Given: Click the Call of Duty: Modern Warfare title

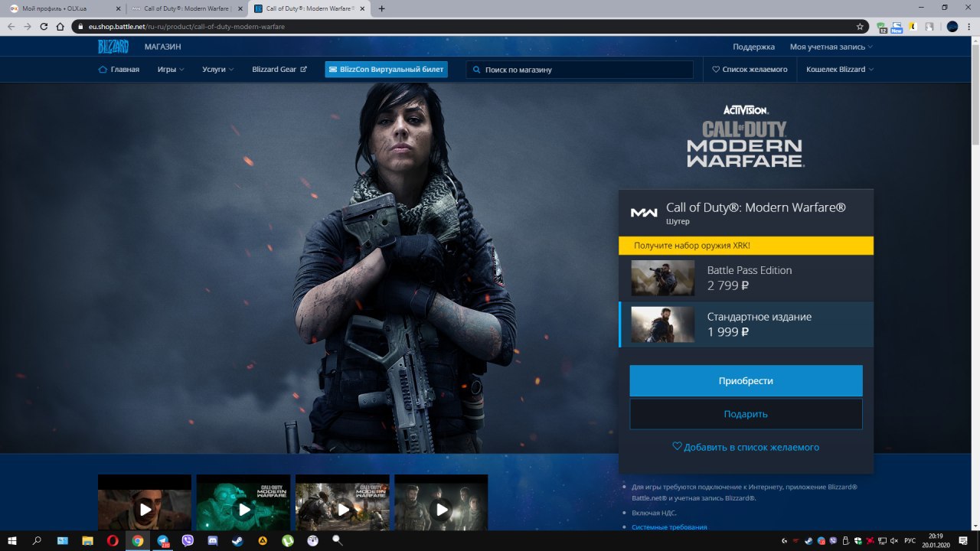Looking at the screenshot, I should tap(756, 207).
